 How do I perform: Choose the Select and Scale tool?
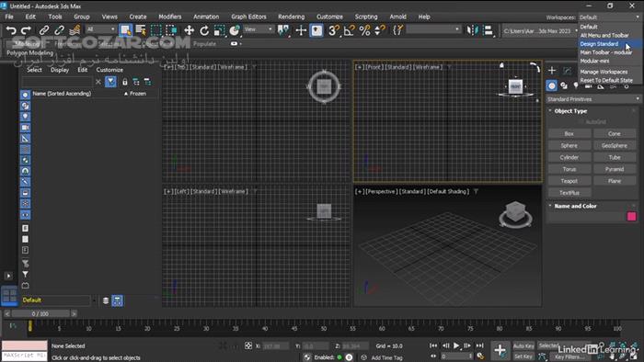219,30
